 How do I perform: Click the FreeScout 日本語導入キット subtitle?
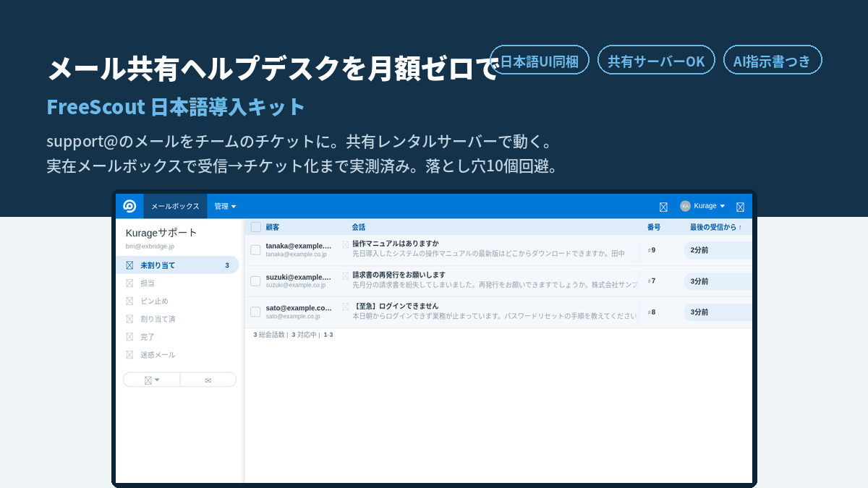tap(176, 107)
